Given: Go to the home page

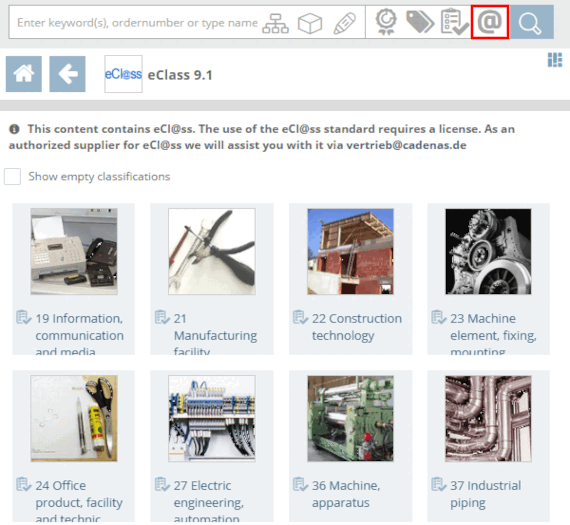Looking at the screenshot, I should [x=24, y=74].
